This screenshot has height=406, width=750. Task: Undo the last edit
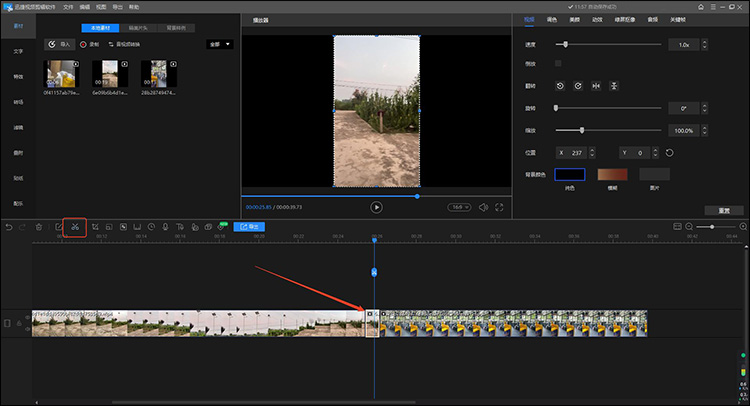point(9,227)
